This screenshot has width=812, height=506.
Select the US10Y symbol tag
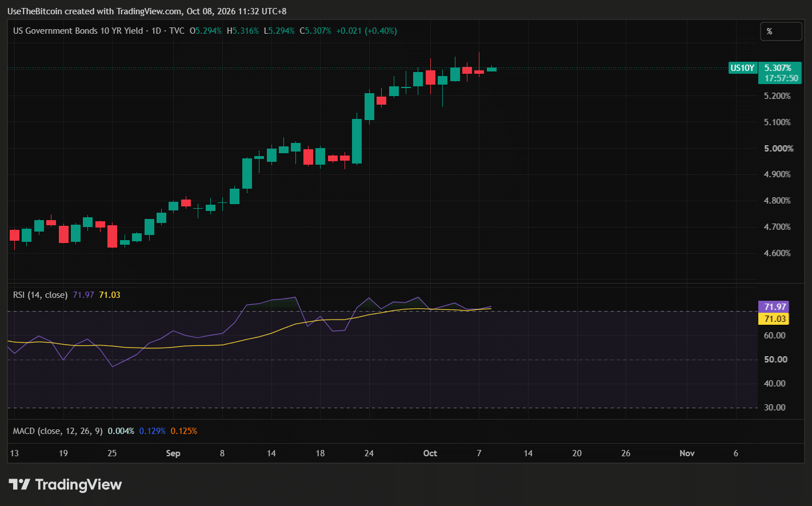[742, 68]
